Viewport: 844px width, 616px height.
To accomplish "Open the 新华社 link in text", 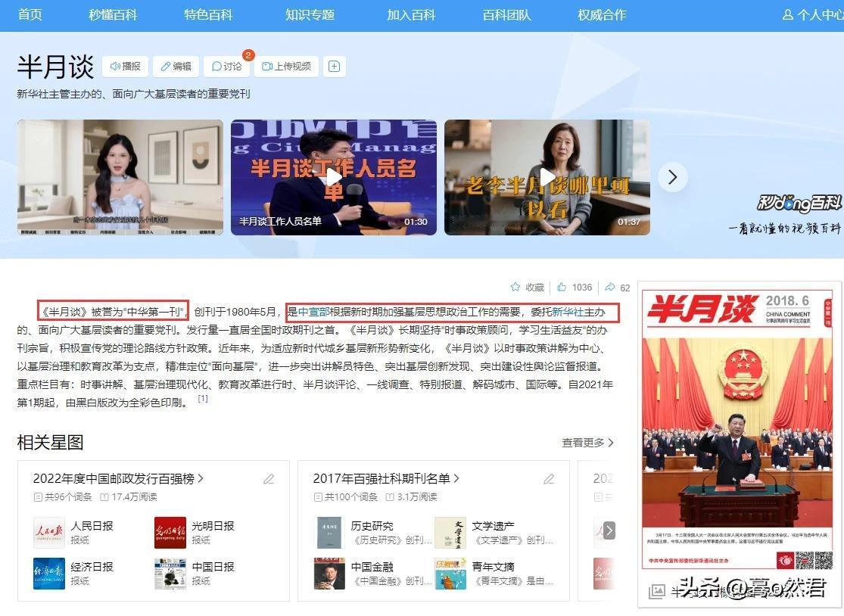I will pos(568,312).
